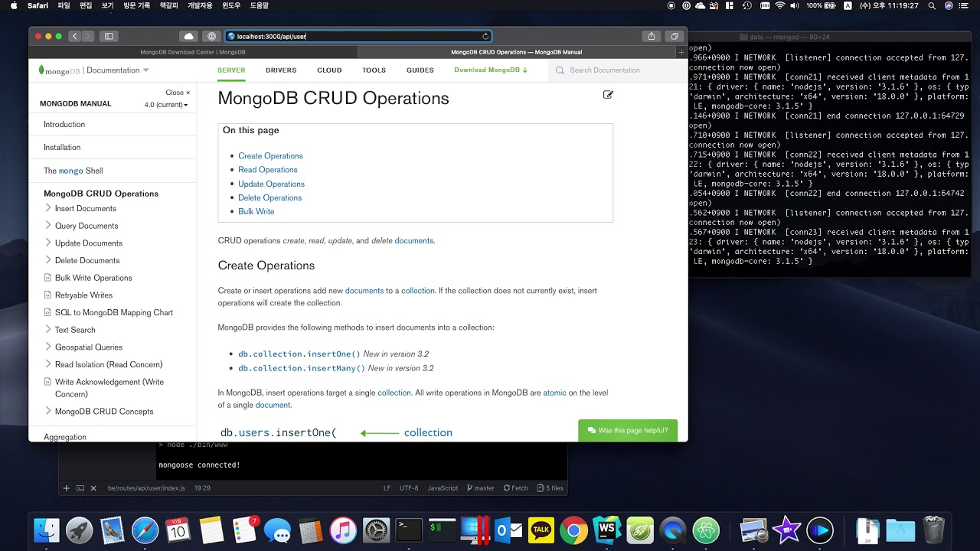Switch to the MongoDB Download Center tab

tap(193, 52)
